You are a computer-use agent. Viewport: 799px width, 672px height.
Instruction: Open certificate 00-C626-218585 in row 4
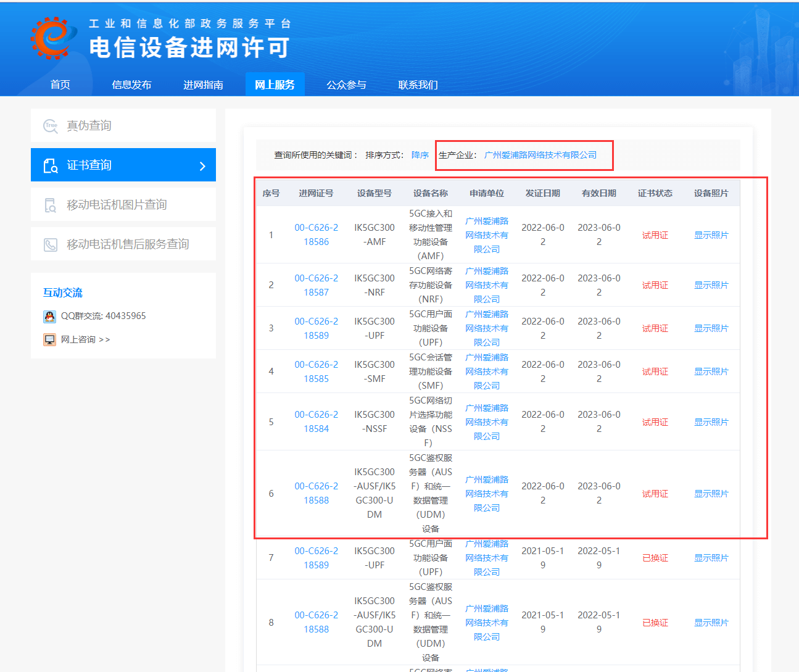pyautogui.click(x=316, y=371)
